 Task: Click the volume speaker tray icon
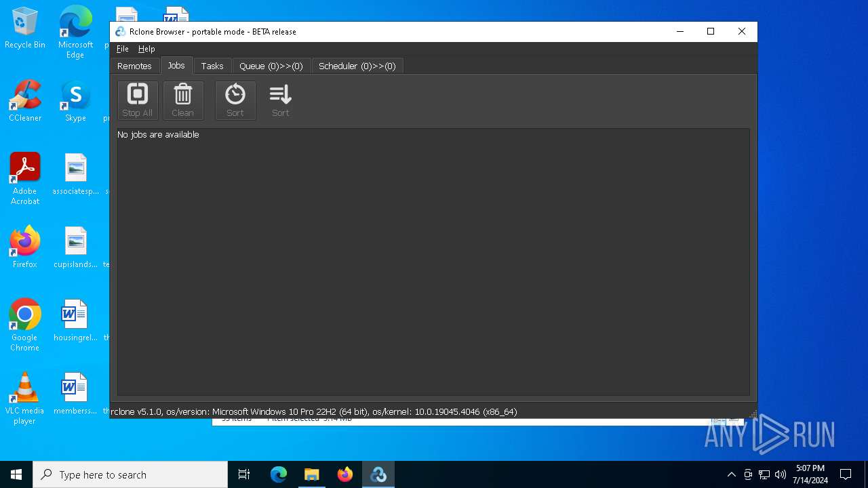click(781, 474)
